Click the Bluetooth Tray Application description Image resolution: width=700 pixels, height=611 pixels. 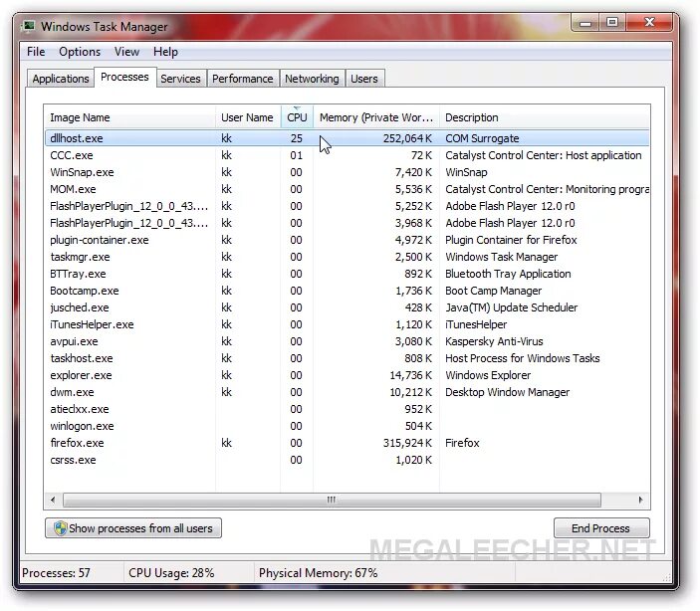(x=508, y=274)
